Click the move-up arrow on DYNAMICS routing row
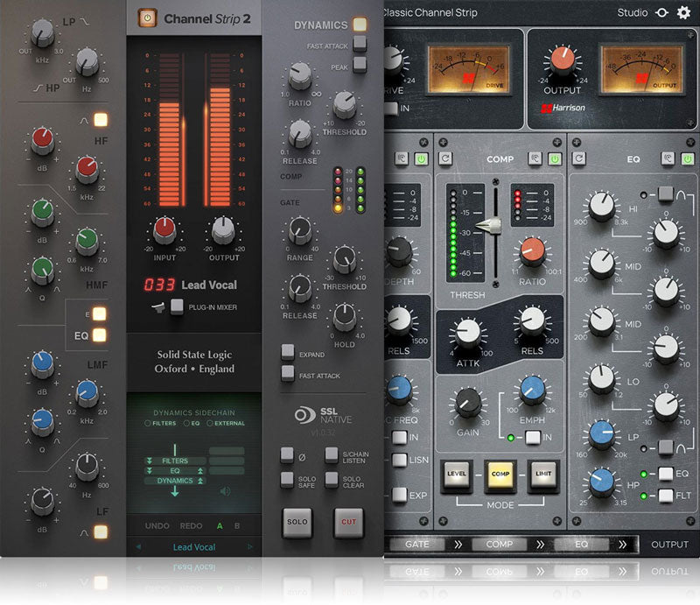 click(x=200, y=481)
